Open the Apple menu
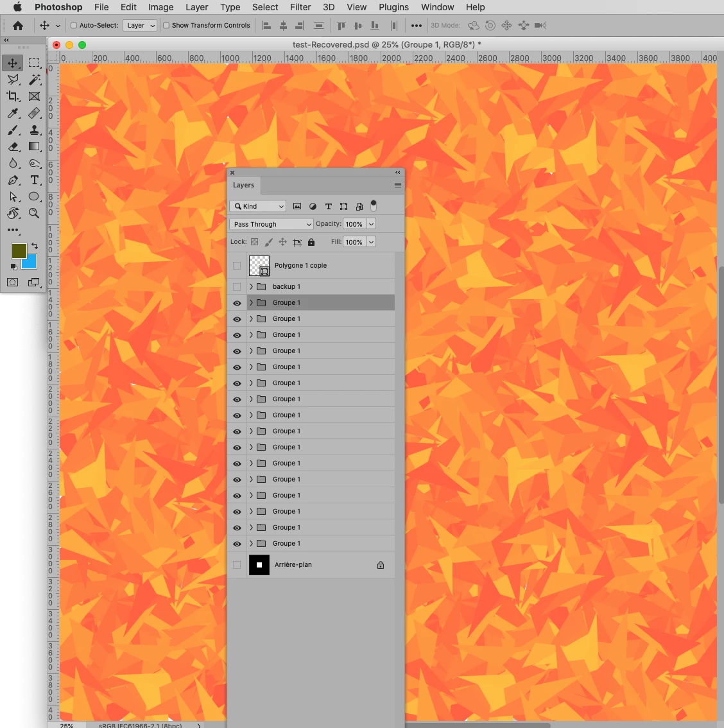The image size is (724, 728). [17, 7]
